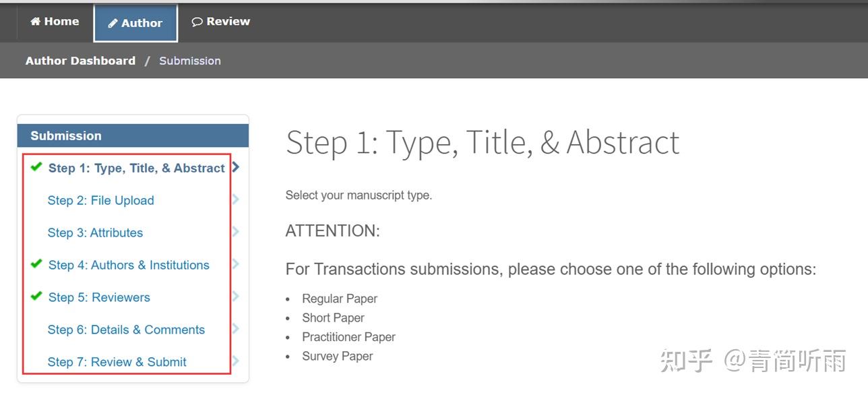Open the Home tab
Viewport: 868px width, 395px height.
(x=55, y=22)
